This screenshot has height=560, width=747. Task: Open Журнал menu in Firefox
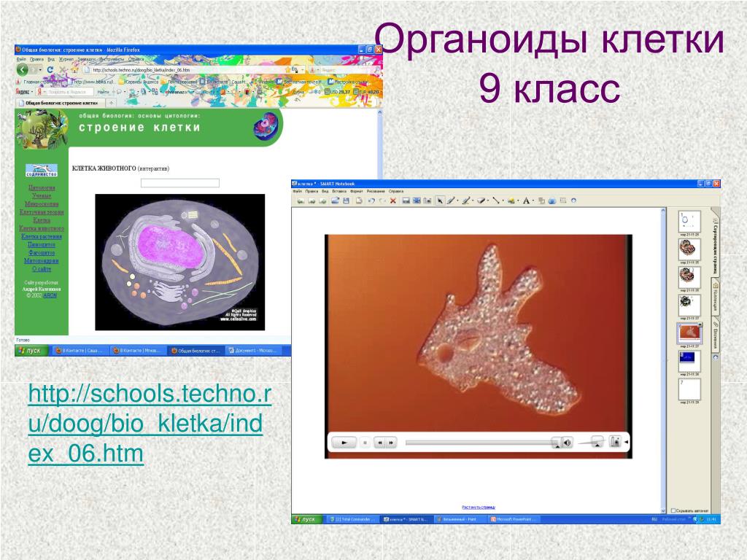click(x=66, y=60)
